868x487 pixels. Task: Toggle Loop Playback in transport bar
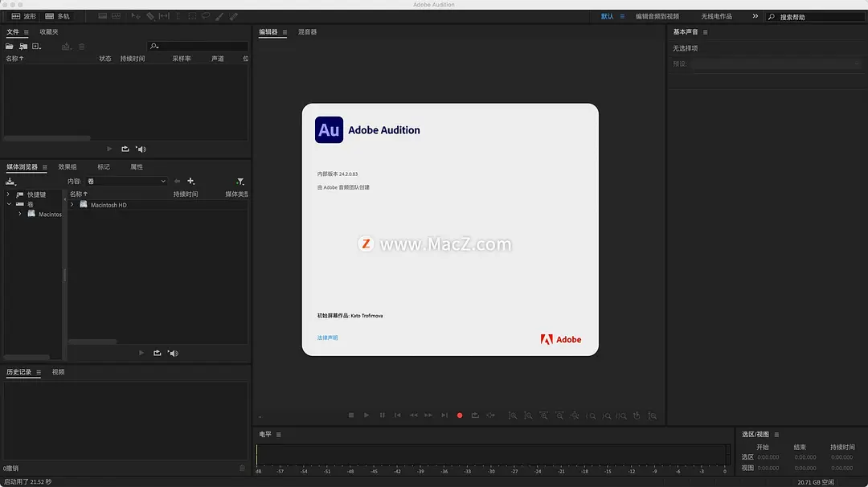475,415
